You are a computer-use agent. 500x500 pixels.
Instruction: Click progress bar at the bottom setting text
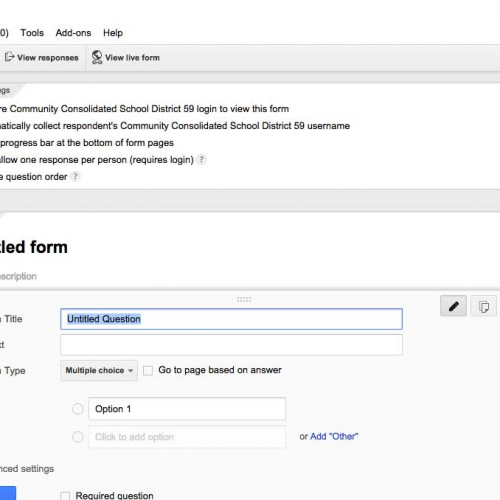(x=87, y=143)
